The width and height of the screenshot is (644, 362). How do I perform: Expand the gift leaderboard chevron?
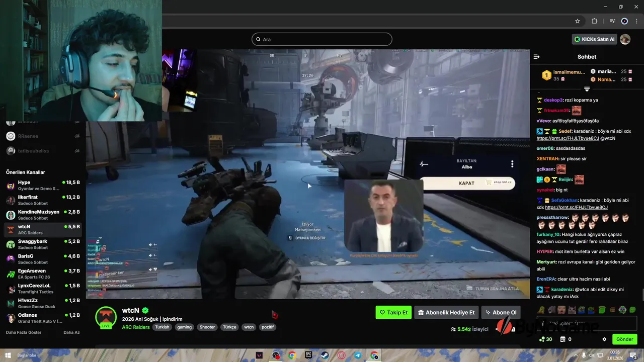tap(587, 89)
